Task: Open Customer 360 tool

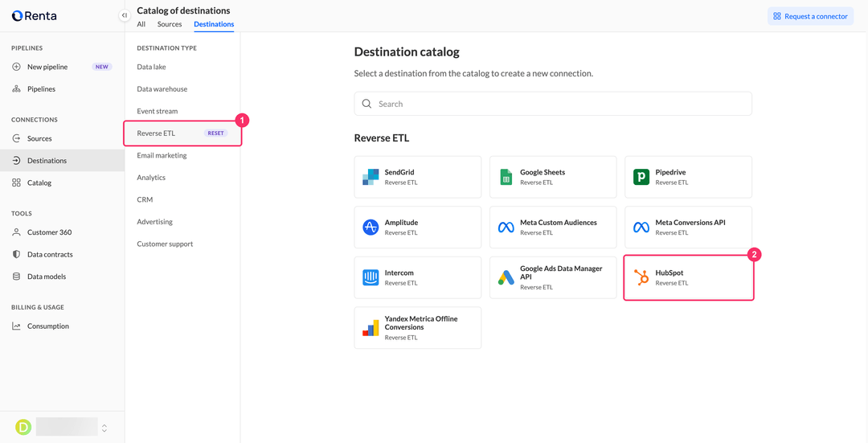Action: [62, 232]
